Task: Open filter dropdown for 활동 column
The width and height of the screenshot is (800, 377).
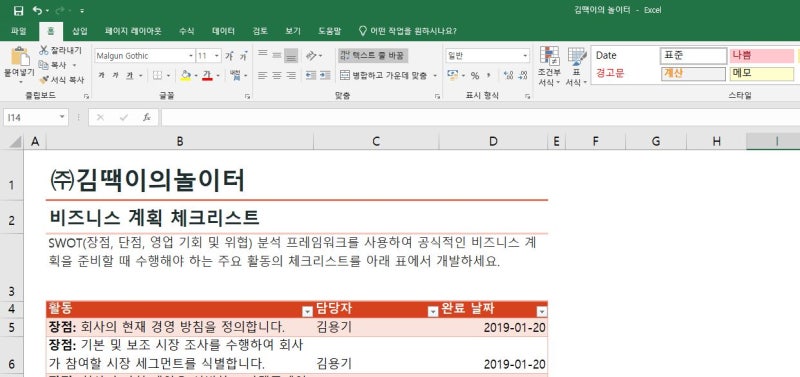Action: (x=307, y=312)
